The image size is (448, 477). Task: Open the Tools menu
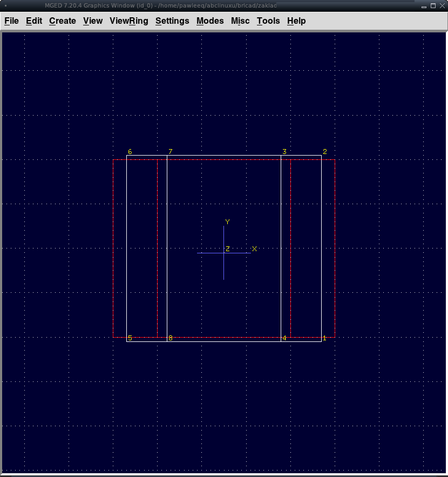pos(268,21)
